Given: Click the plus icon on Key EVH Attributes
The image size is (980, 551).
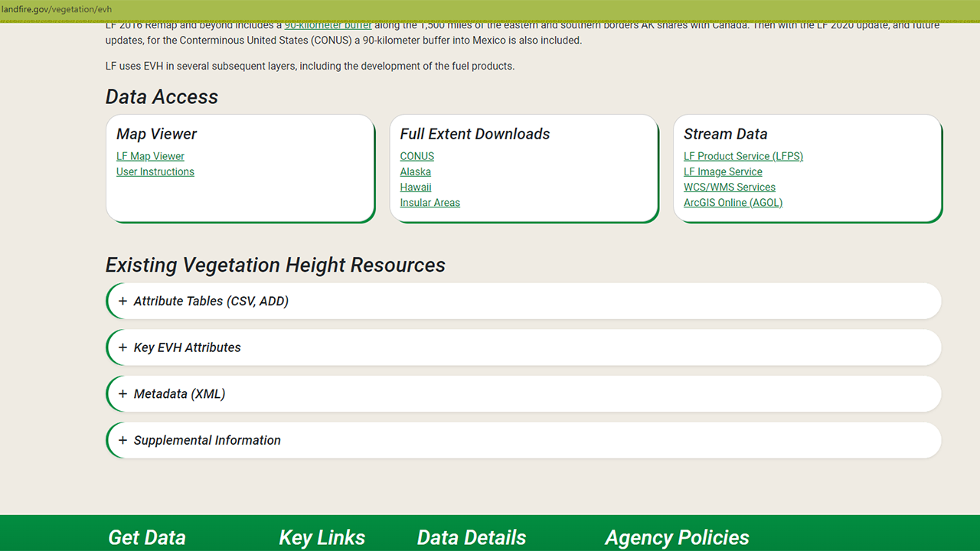Looking at the screenshot, I should [122, 347].
